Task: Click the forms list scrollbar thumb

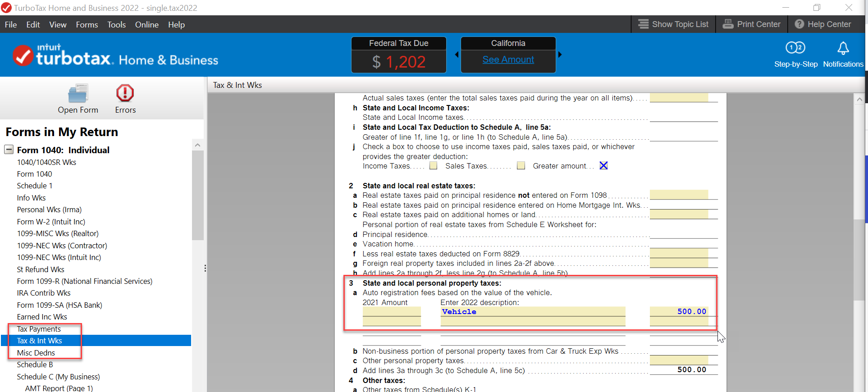Action: pyautogui.click(x=197, y=195)
